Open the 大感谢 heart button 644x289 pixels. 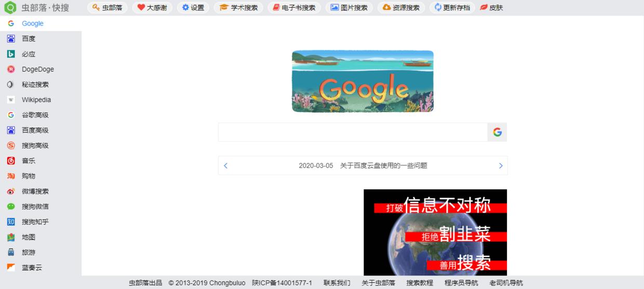(x=152, y=8)
